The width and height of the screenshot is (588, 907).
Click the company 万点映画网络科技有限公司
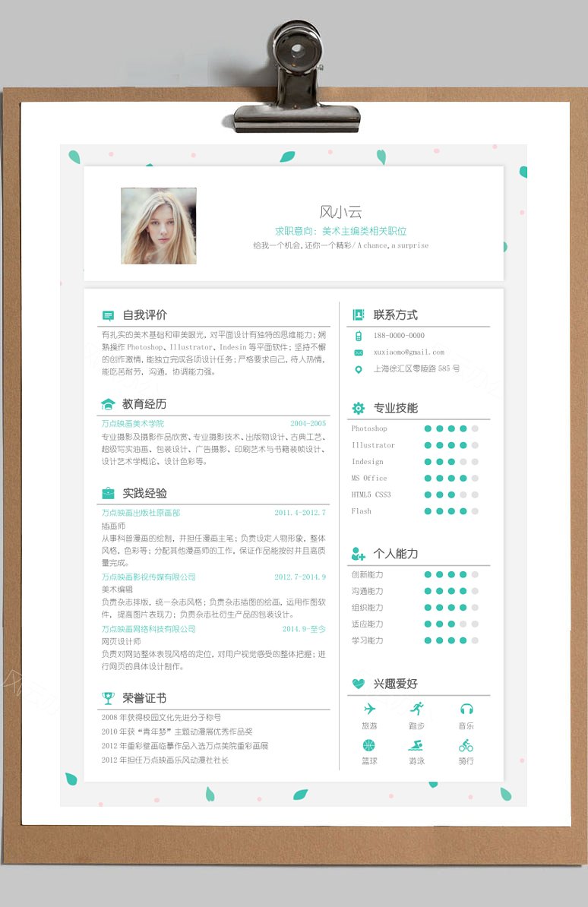coord(149,629)
